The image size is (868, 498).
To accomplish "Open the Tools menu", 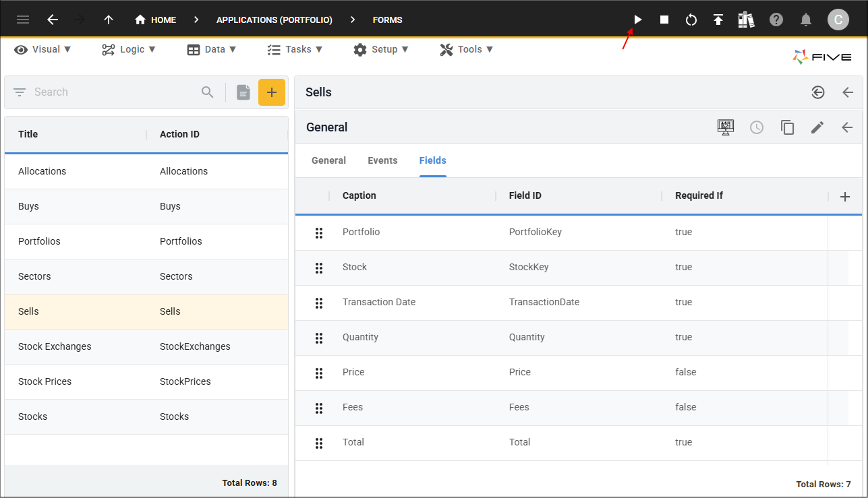I will pyautogui.click(x=467, y=49).
